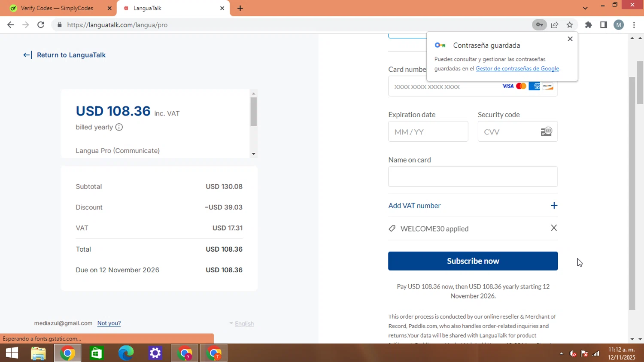Click the outer page scrollbar down arrow
Viewport: 644px width, 362px height.
coord(640,339)
